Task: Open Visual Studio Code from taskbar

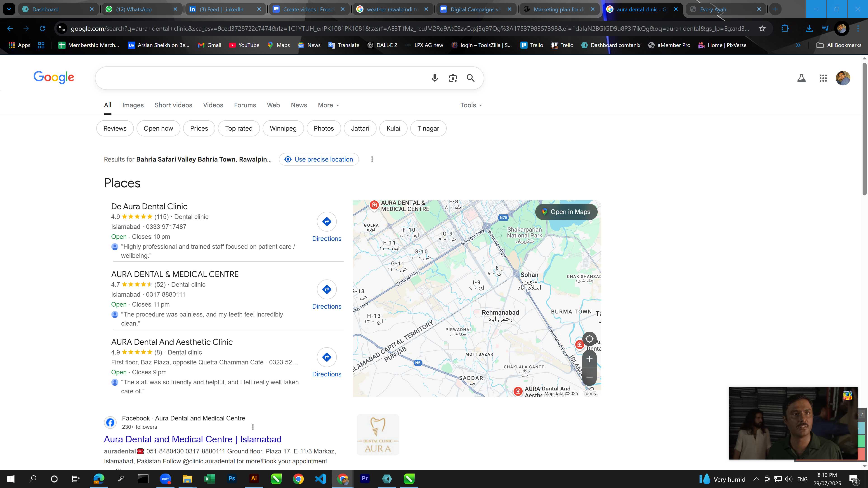Action: coord(320,479)
